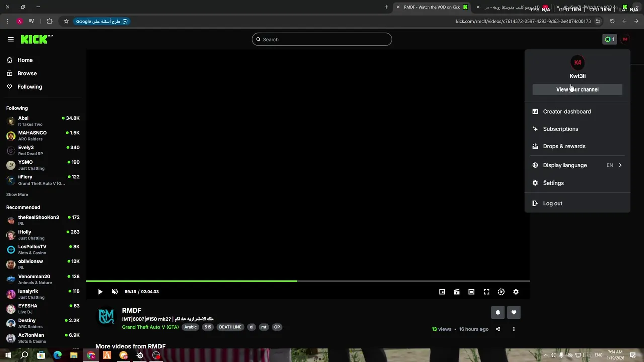Share the video
The height and width of the screenshot is (362, 644).
point(498,329)
